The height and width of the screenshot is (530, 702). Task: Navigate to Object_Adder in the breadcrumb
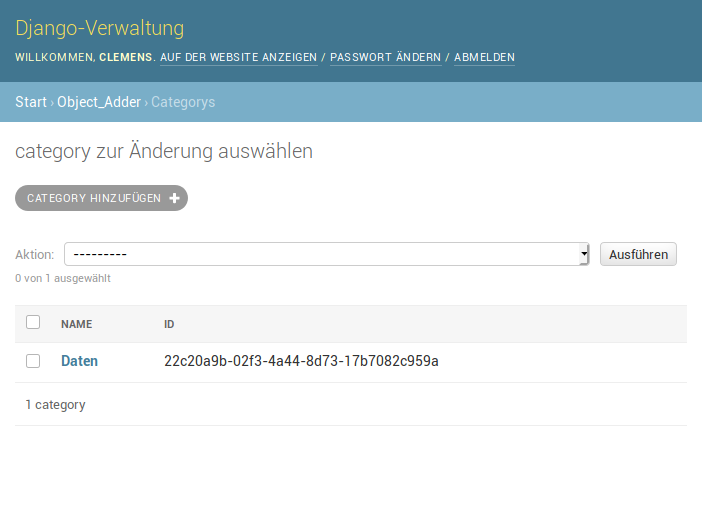99,102
